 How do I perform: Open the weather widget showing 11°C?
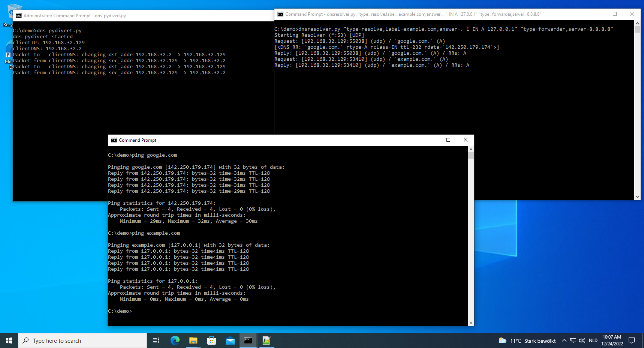(x=527, y=340)
